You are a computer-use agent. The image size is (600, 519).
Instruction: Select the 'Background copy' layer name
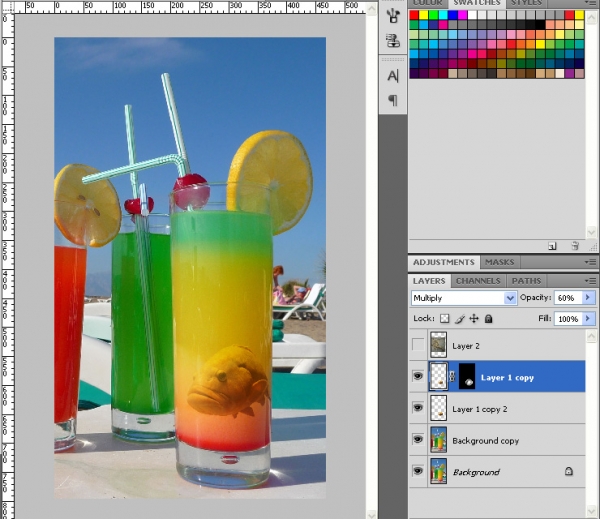coord(485,441)
